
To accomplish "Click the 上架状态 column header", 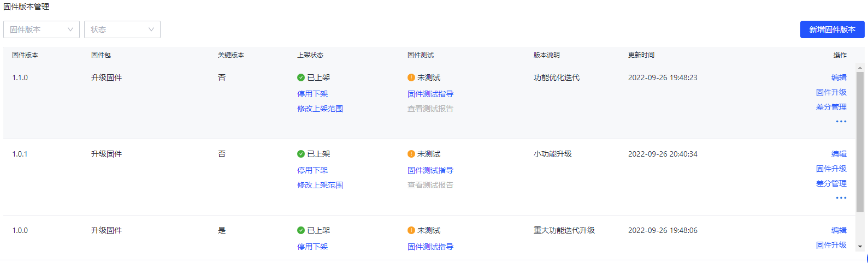I will pyautogui.click(x=310, y=55).
